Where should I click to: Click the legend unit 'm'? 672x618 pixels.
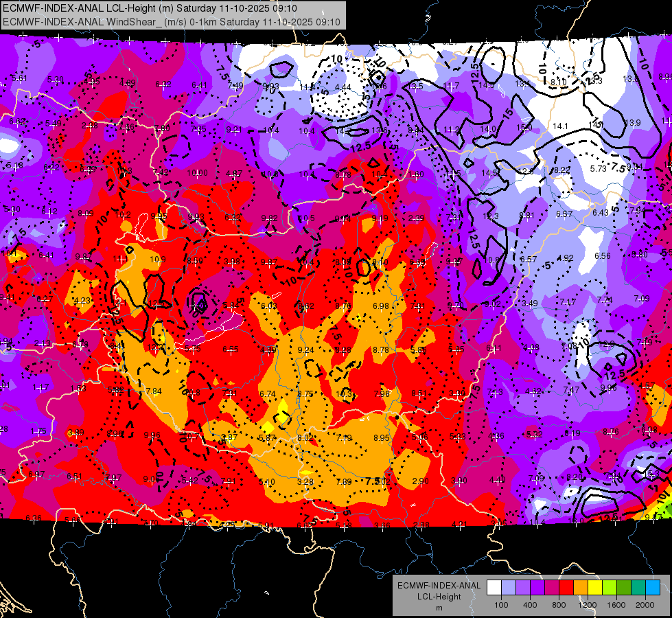[439, 608]
